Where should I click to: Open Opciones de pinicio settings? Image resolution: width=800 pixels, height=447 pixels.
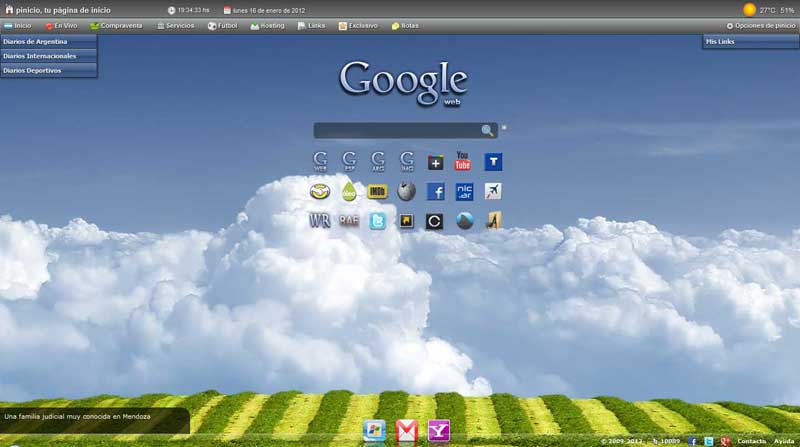761,25
